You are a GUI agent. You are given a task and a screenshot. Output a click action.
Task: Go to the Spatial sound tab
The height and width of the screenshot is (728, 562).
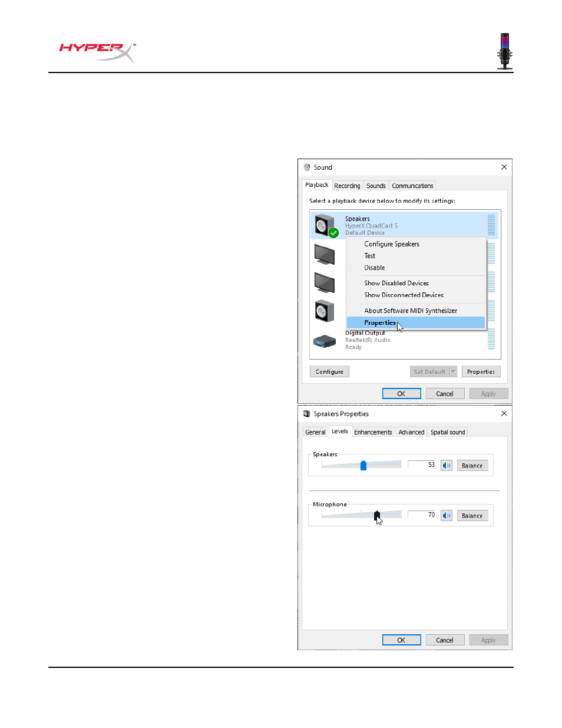[448, 432]
